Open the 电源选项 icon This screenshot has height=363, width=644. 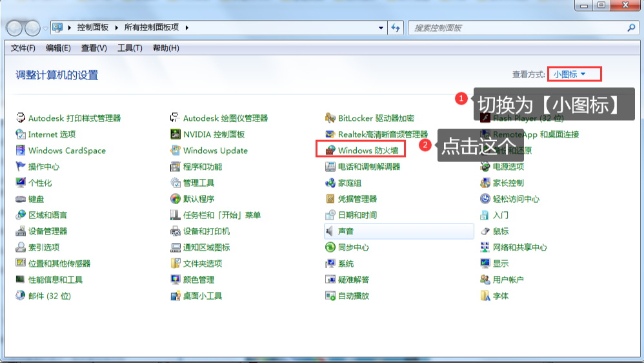click(485, 166)
